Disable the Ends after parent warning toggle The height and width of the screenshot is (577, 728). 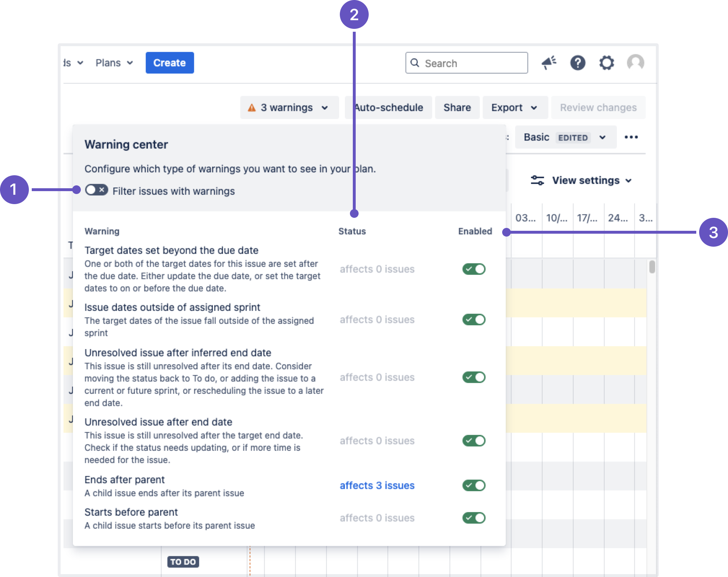click(474, 485)
